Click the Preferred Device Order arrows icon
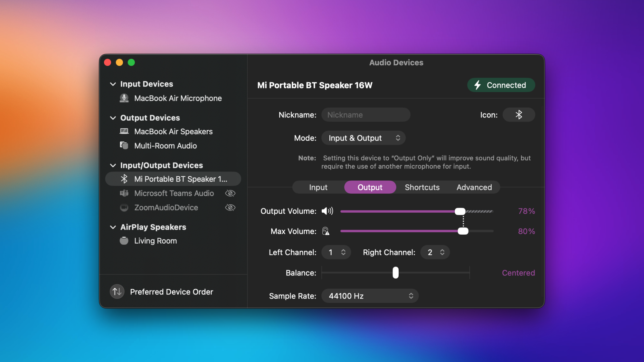Image resolution: width=644 pixels, height=362 pixels. 117,292
